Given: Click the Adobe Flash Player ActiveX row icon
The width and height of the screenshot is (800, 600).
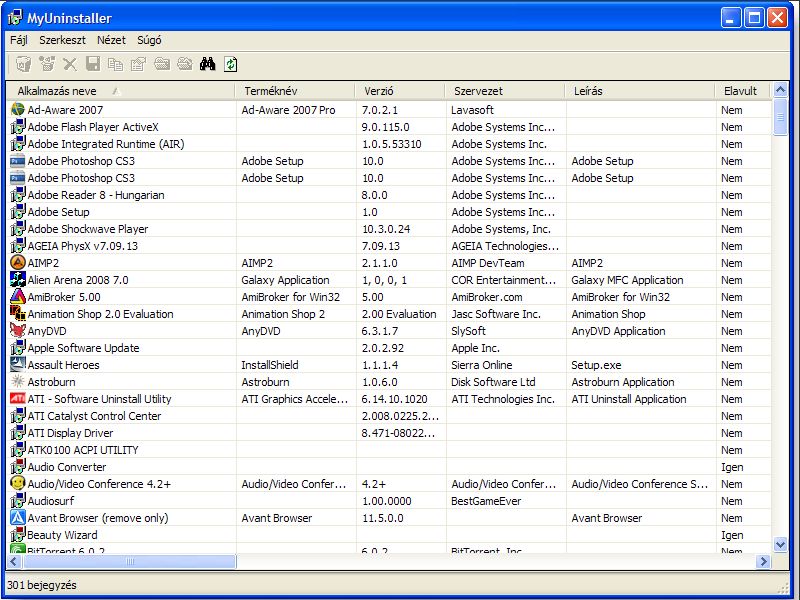Looking at the screenshot, I should (18, 126).
